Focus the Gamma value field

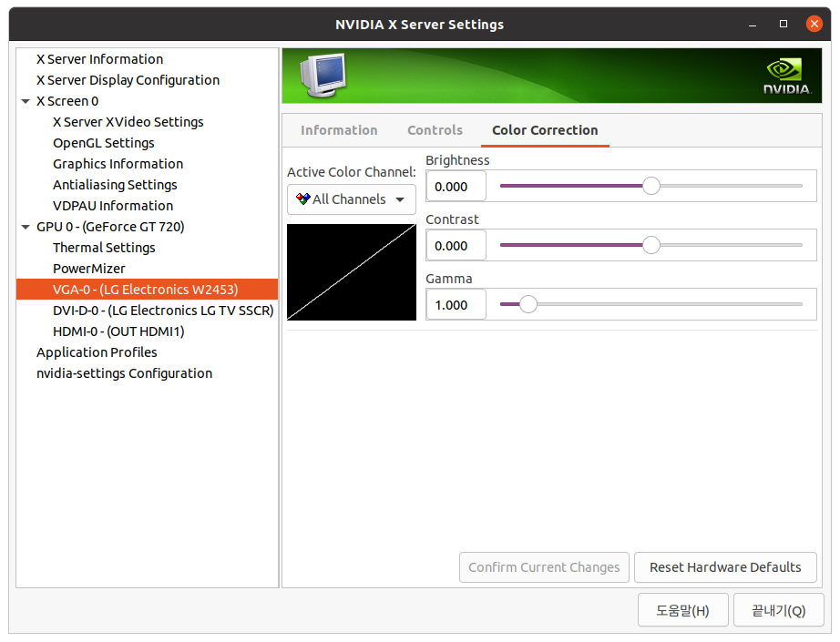tap(456, 305)
